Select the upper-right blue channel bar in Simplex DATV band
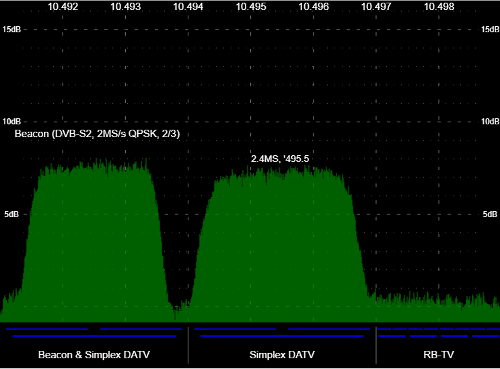The width and height of the screenshot is (500, 369). tap(329, 329)
